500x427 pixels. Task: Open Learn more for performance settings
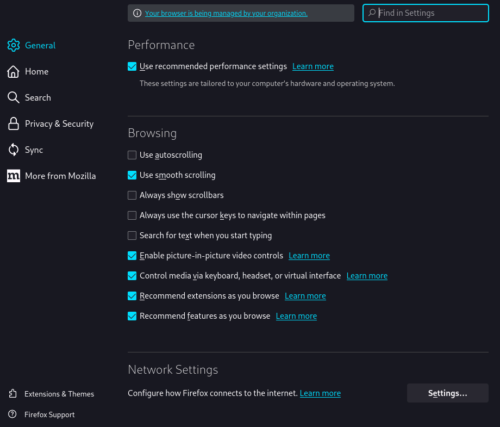313,66
